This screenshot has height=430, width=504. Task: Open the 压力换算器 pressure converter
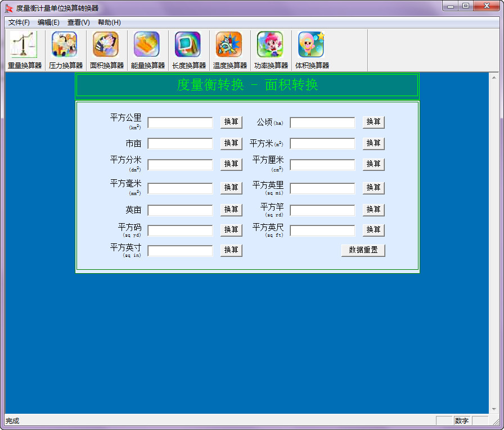click(65, 49)
